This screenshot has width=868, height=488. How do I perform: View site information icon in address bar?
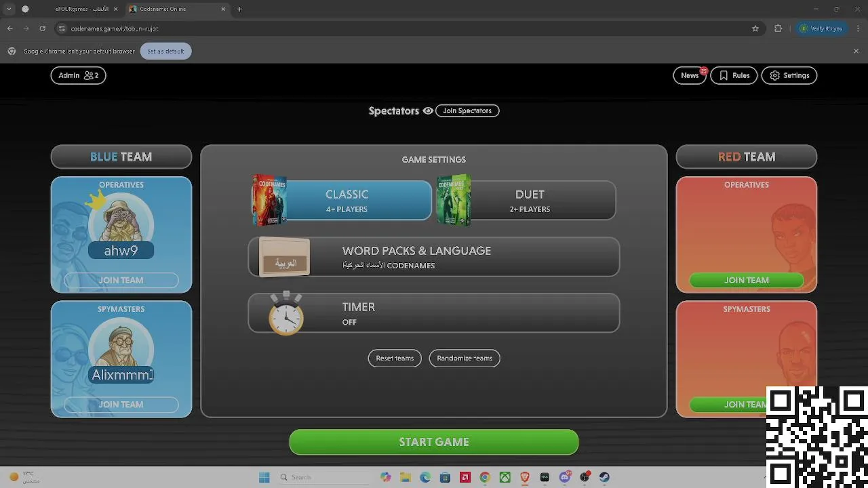(62, 28)
